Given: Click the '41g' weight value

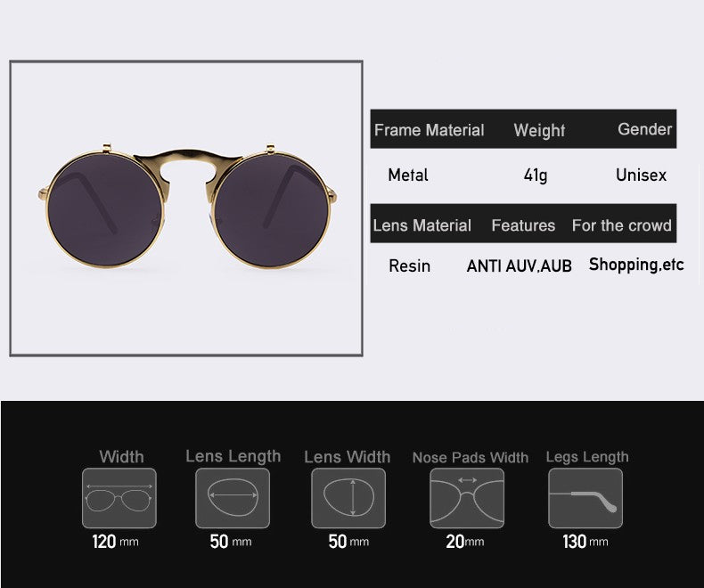Looking at the screenshot, I should click(536, 175).
